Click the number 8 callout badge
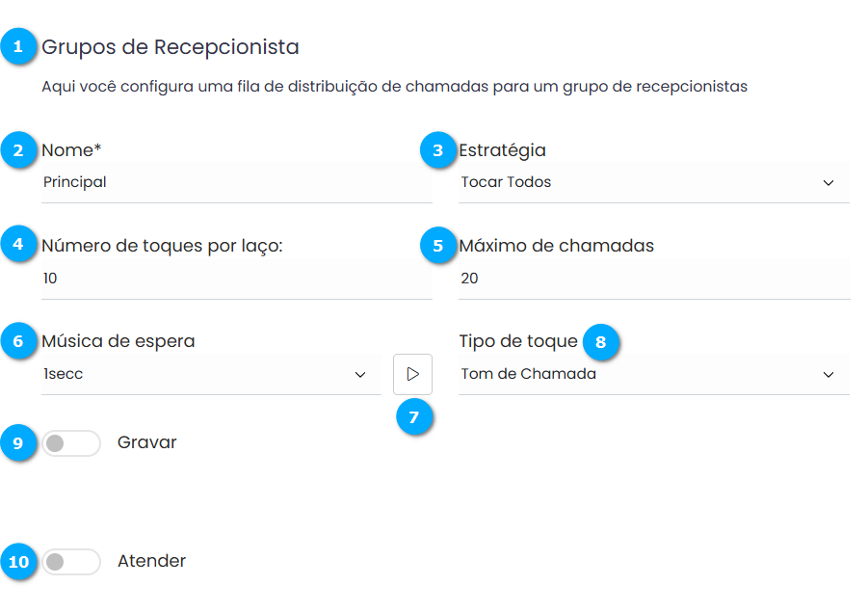The image size is (868, 613). click(601, 341)
